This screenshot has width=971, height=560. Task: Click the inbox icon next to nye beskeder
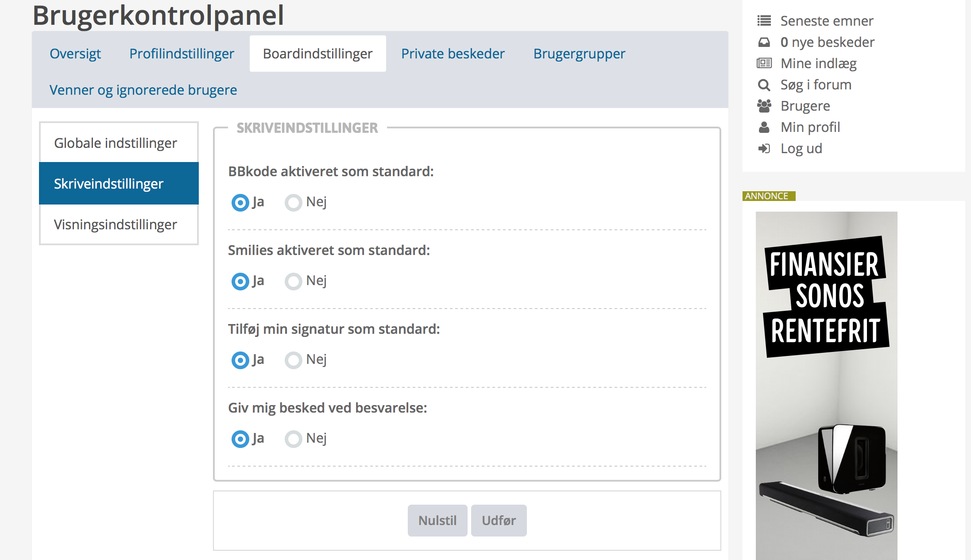(764, 42)
